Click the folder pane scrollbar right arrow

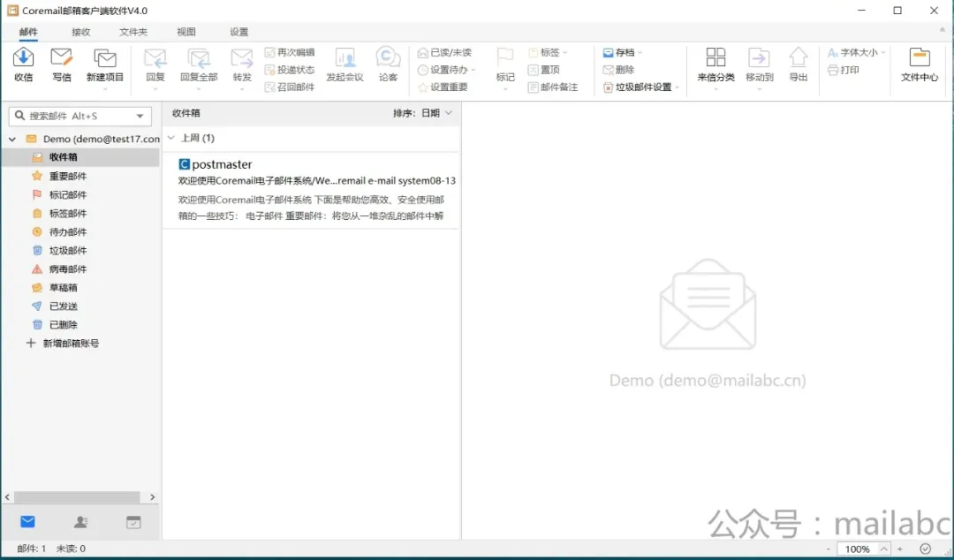(152, 496)
